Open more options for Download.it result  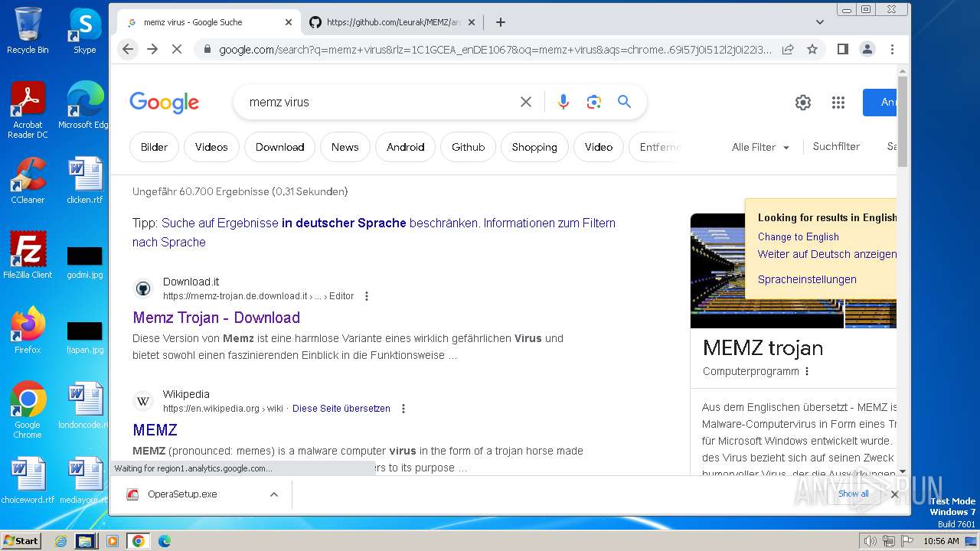pyautogui.click(x=367, y=296)
